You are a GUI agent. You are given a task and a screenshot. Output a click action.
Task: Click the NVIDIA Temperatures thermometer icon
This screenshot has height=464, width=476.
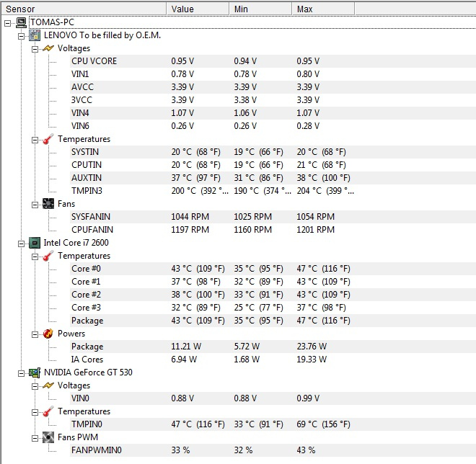(x=48, y=411)
